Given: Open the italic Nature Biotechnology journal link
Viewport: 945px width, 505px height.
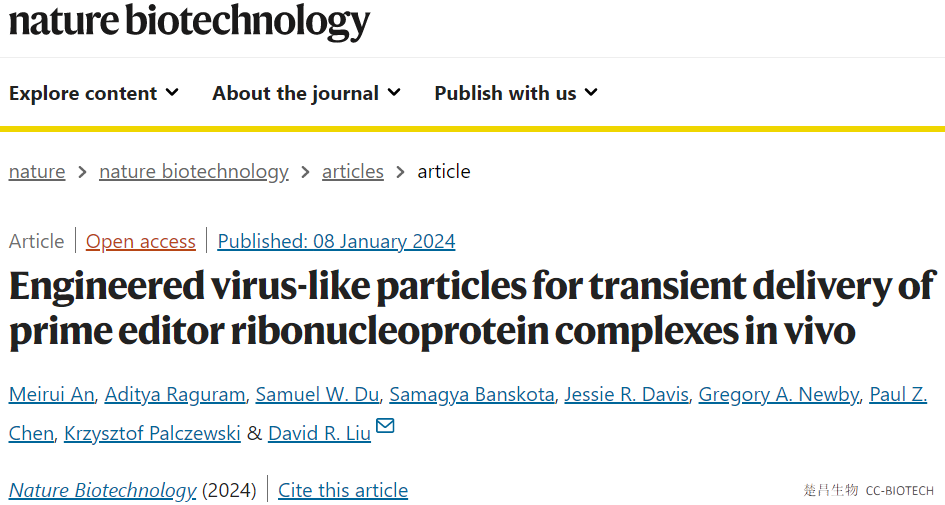Looking at the screenshot, I should 102,490.
